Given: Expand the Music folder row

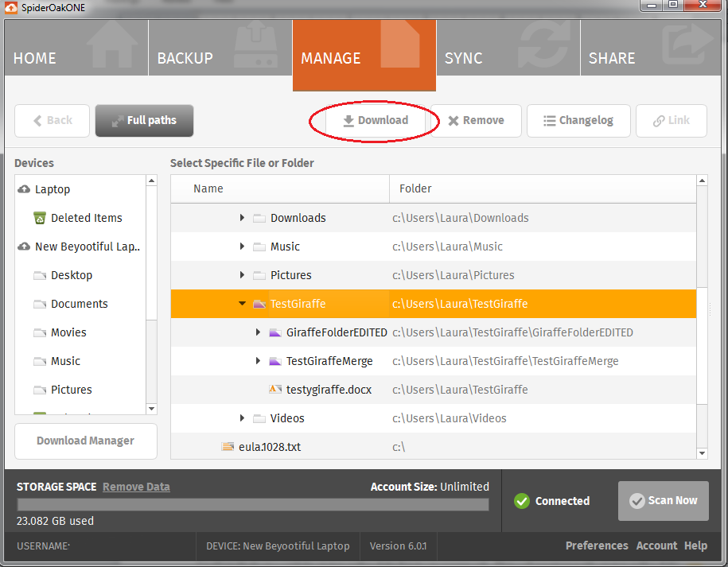Looking at the screenshot, I should (242, 247).
